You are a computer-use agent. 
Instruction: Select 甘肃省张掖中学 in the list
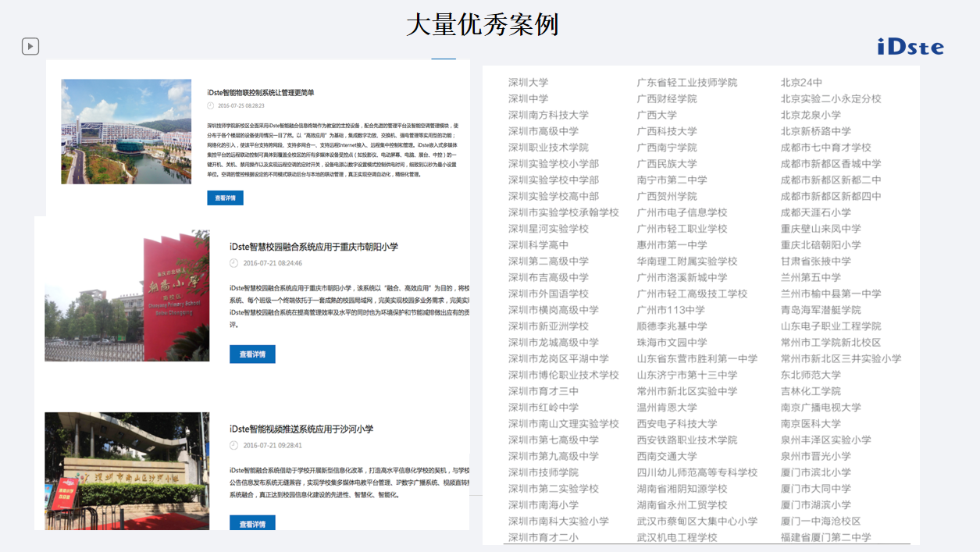pos(816,262)
